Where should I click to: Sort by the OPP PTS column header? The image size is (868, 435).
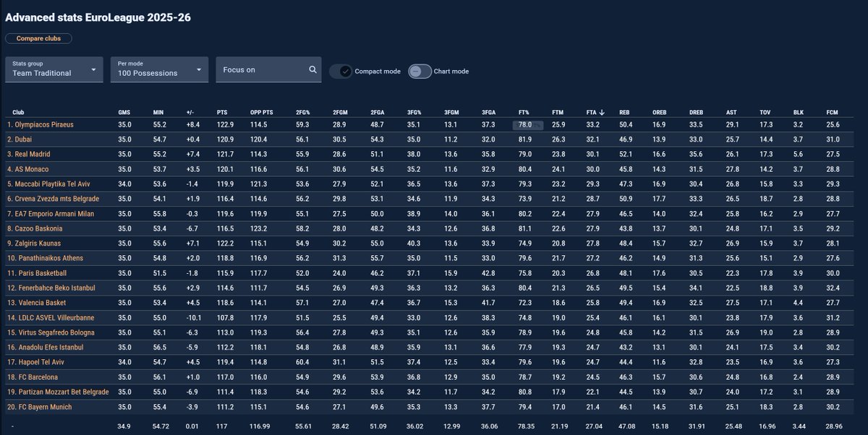[x=261, y=112]
